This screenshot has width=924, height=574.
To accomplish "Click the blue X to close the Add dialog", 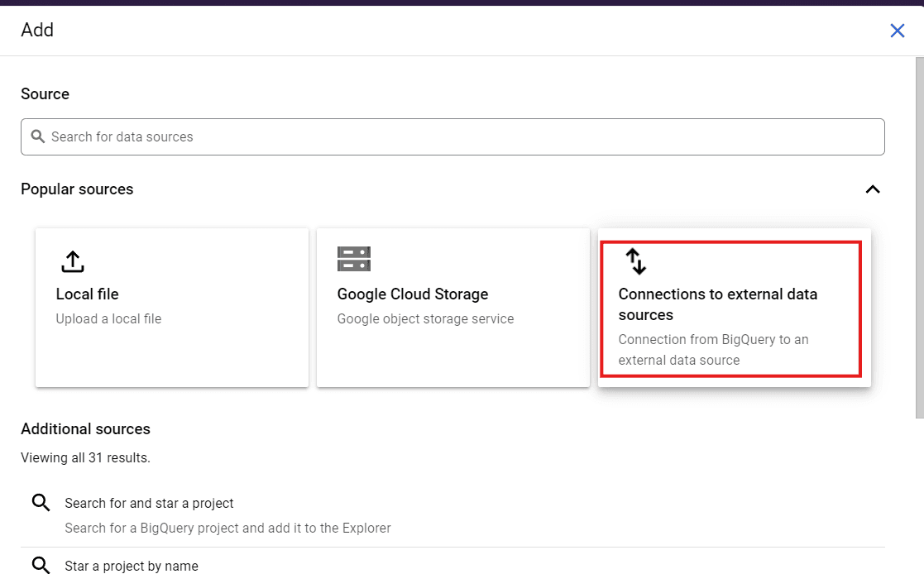I will coord(897,30).
